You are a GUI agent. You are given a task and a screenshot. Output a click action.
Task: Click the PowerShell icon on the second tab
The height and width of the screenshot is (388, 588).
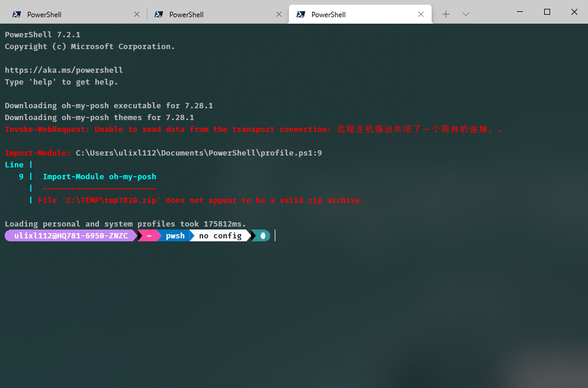coord(158,14)
